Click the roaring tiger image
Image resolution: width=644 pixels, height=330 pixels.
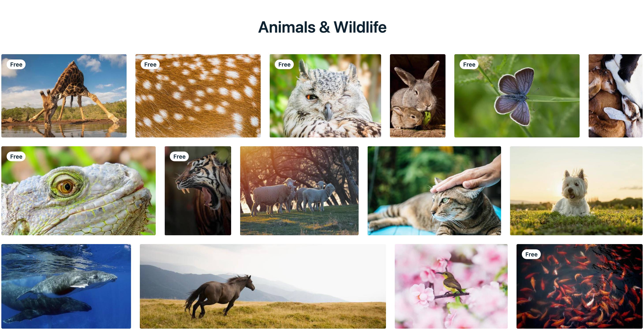tap(198, 191)
